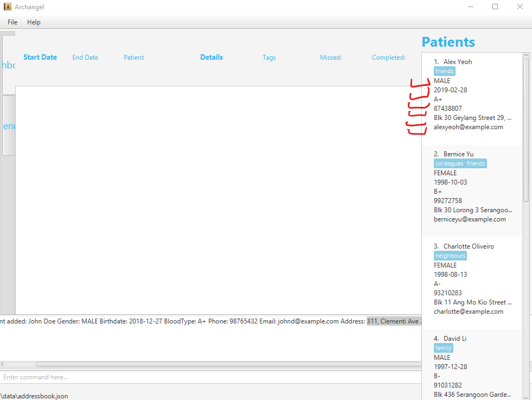
Task: Click email alexyeoh@example.com
Action: tap(469, 127)
